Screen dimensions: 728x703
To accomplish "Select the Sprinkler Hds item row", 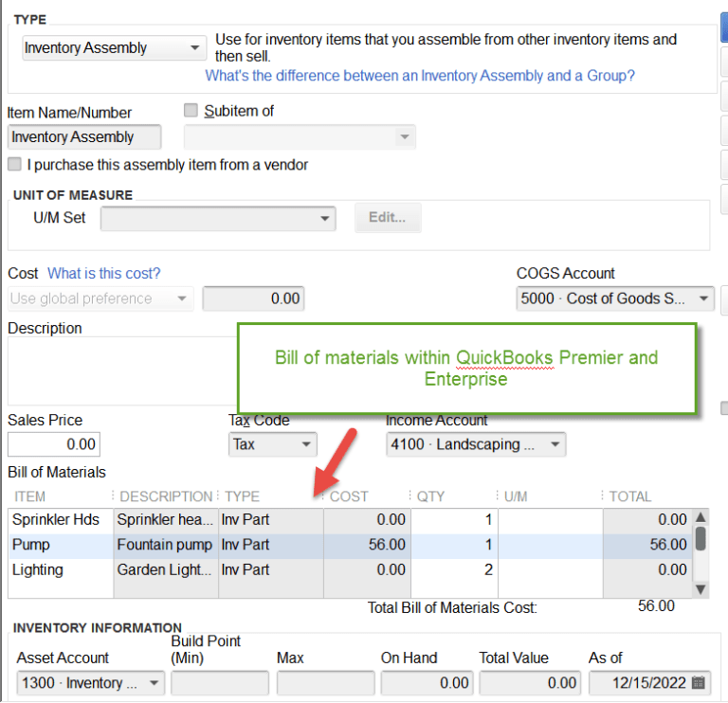I will [351, 520].
